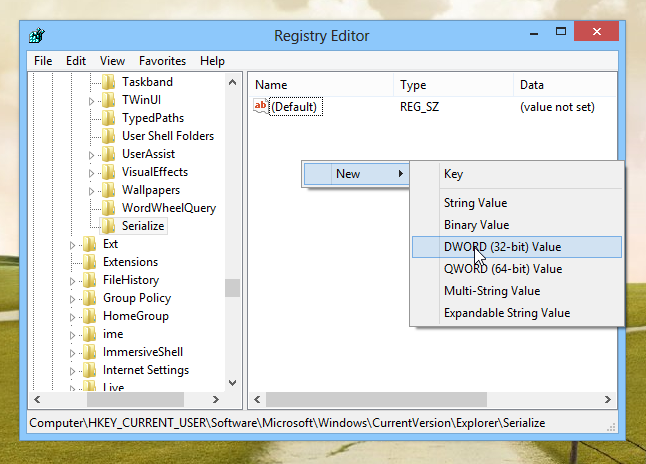
Task: Expand the HomeGroup key
Action: (73, 317)
